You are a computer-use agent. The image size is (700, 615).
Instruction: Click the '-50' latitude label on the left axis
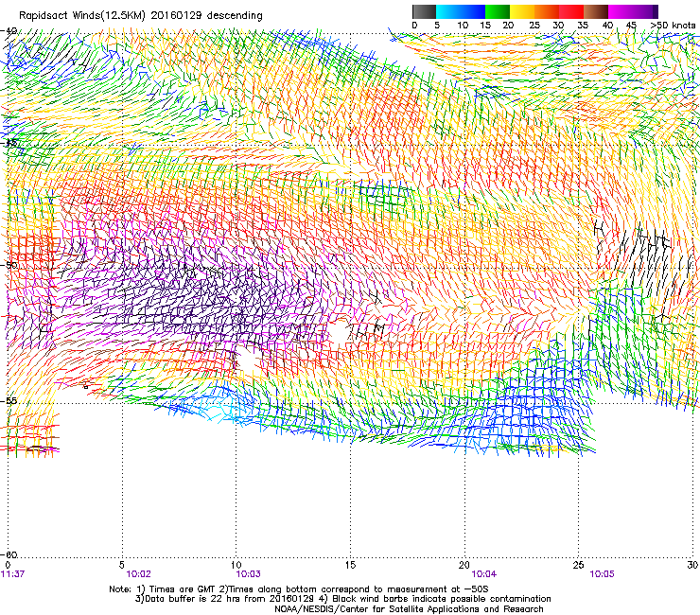click(9, 265)
